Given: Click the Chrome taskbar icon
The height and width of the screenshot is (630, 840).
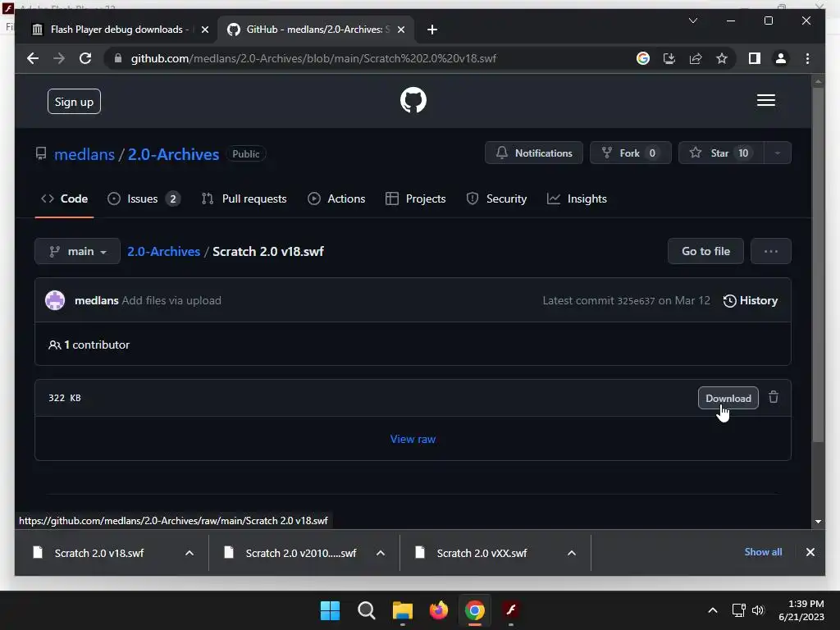Looking at the screenshot, I should tap(475, 610).
